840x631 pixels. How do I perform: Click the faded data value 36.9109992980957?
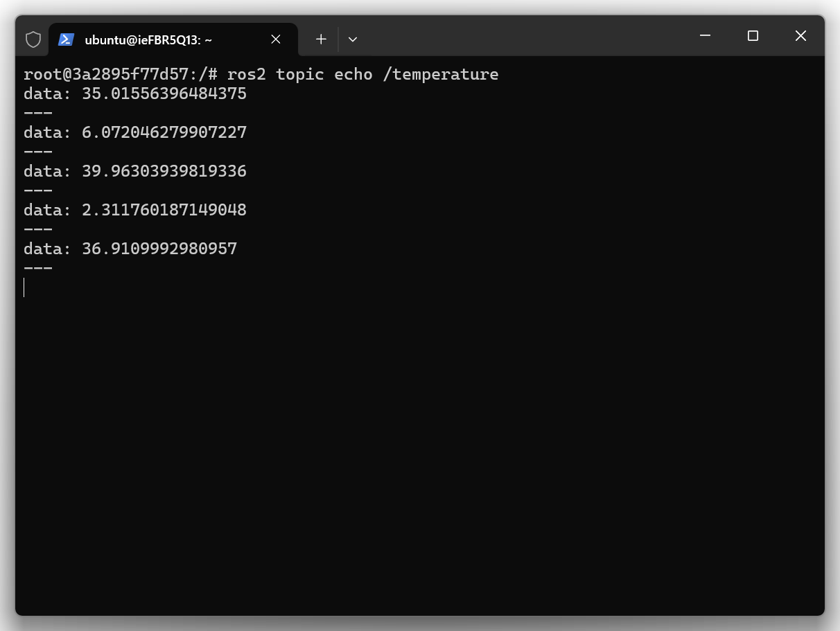point(159,249)
